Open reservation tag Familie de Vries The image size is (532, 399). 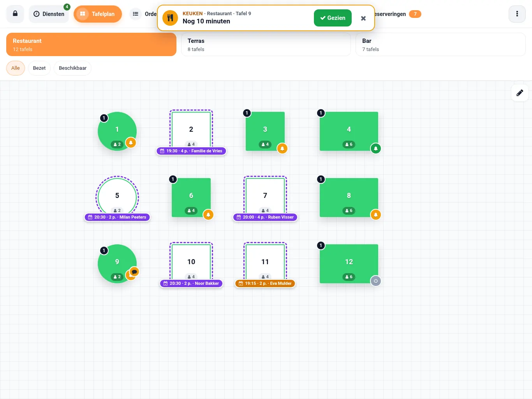191,151
